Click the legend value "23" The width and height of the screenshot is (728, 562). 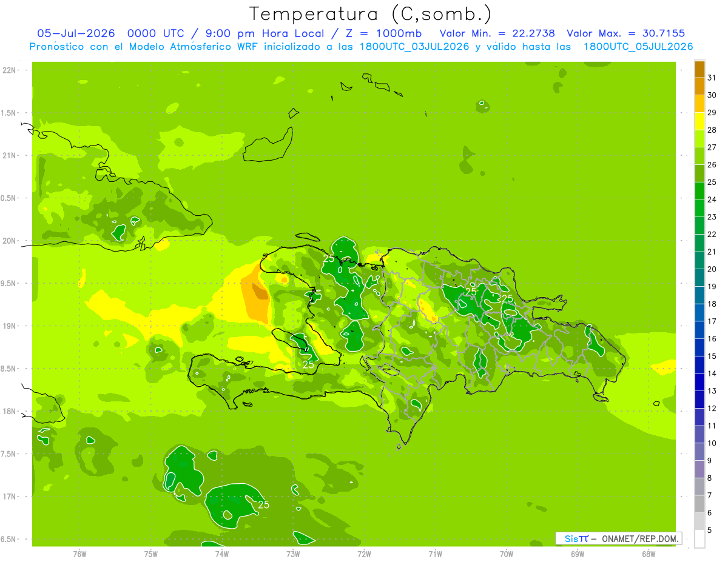712,217
